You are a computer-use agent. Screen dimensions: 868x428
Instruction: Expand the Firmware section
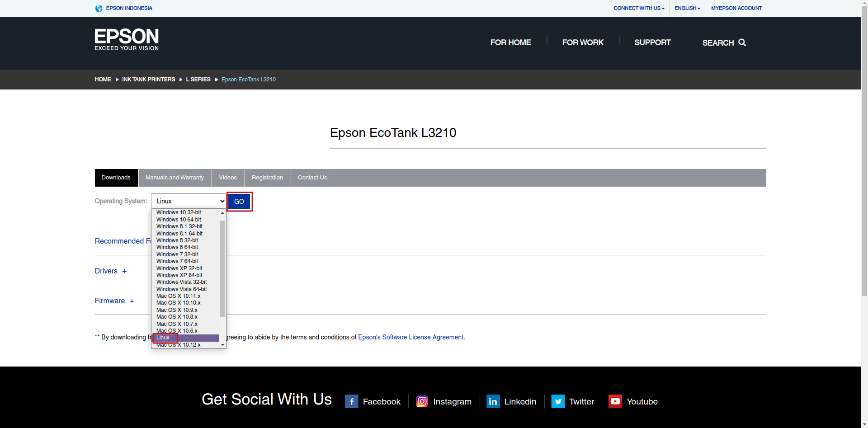132,301
